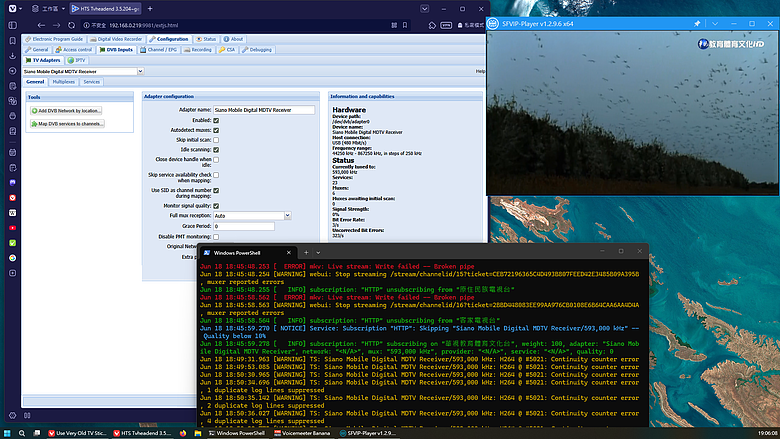Open the Siano adapter selector dropdown
Screen dimensions: 780x439
tap(140, 71)
